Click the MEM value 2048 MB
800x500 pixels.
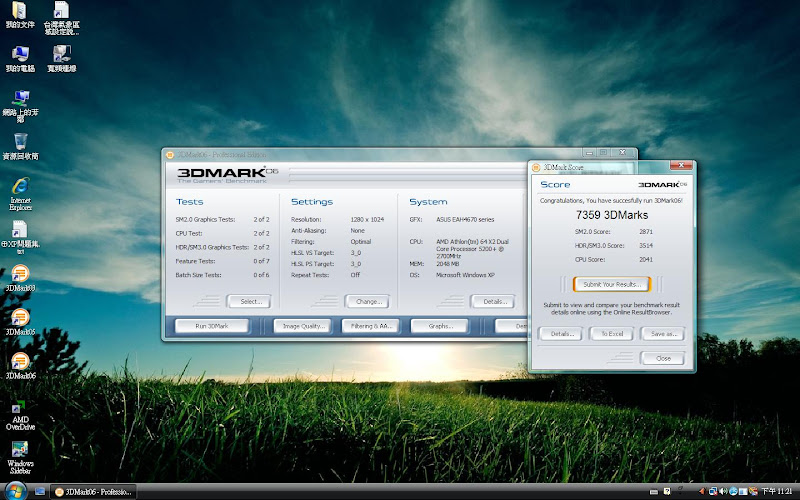[447, 264]
